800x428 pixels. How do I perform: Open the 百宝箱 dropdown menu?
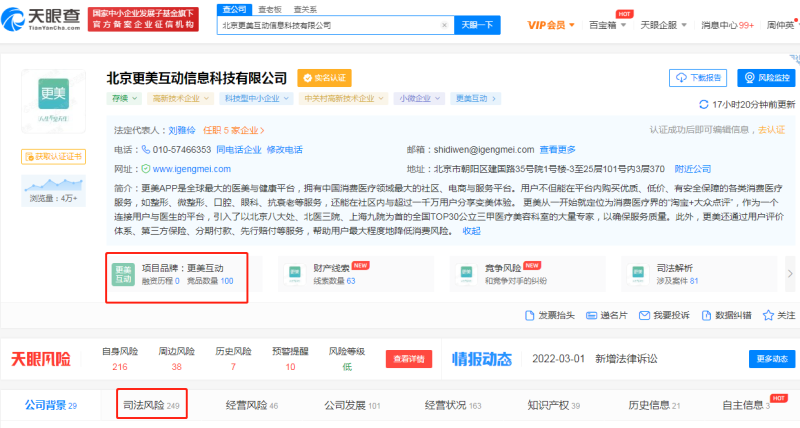click(607, 25)
